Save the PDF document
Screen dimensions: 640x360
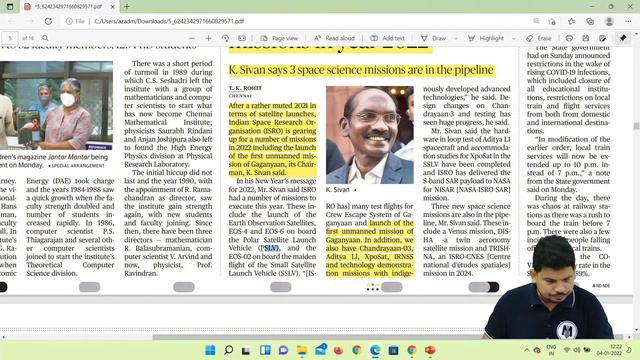click(586, 38)
